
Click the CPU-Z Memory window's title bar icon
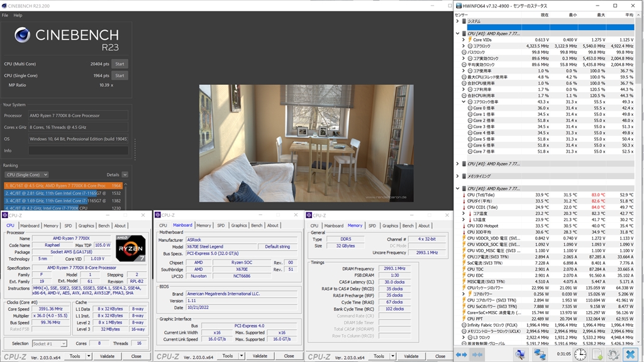coord(309,215)
